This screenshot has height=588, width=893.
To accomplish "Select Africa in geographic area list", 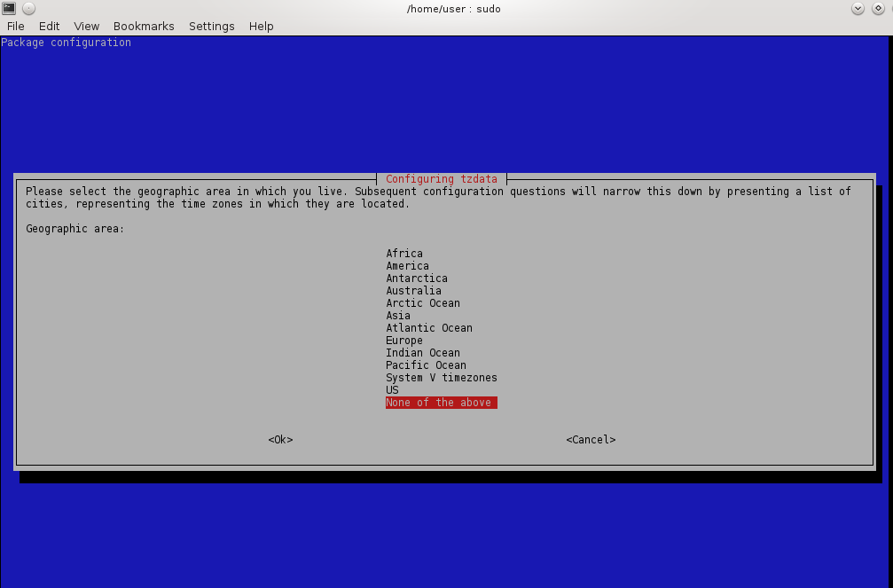I will [x=404, y=254].
